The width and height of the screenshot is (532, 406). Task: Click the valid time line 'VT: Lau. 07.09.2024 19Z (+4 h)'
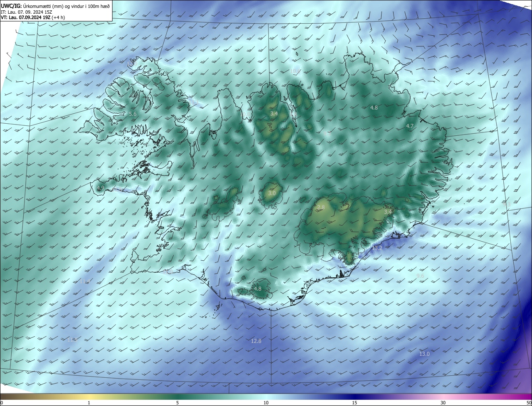32,18
